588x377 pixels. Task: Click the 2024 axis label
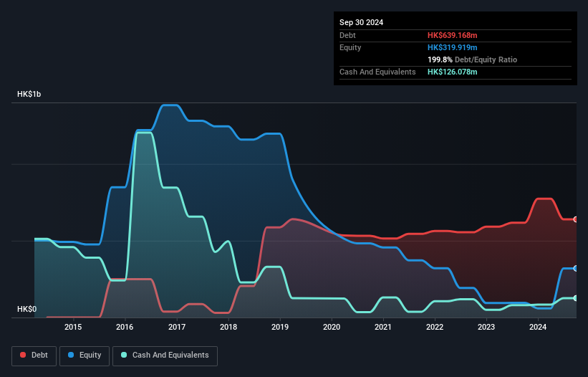538,327
